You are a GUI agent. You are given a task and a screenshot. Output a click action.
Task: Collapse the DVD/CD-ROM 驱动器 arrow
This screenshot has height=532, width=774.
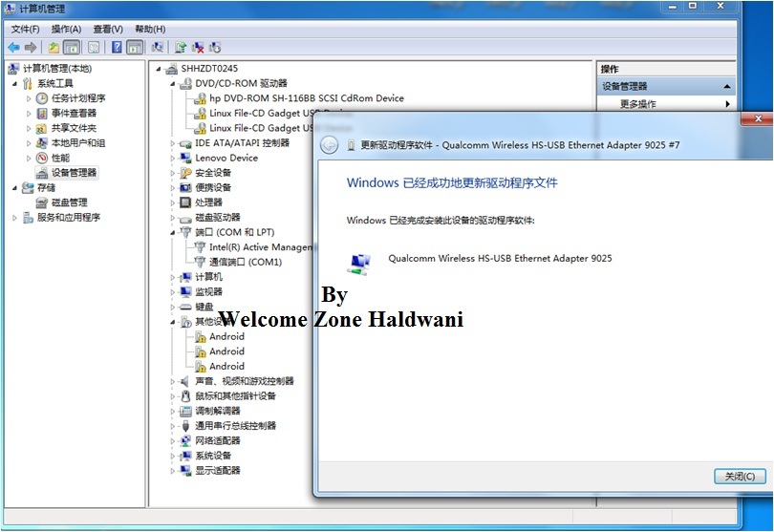click(x=173, y=83)
